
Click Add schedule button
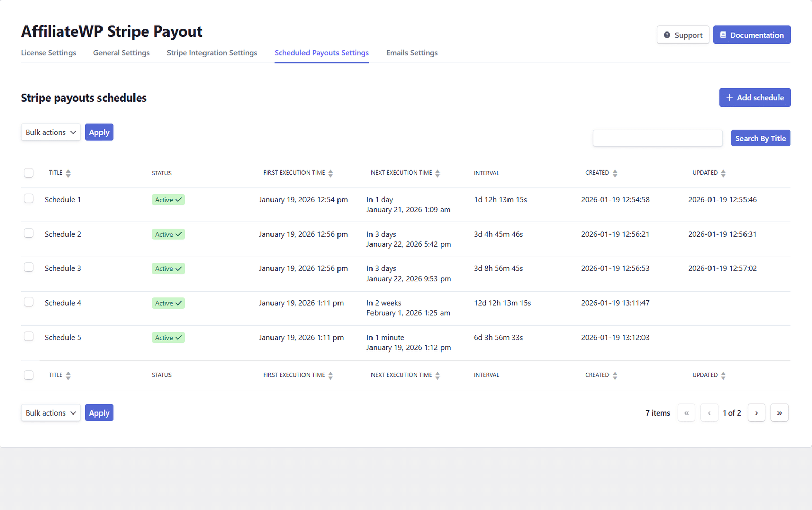755,98
